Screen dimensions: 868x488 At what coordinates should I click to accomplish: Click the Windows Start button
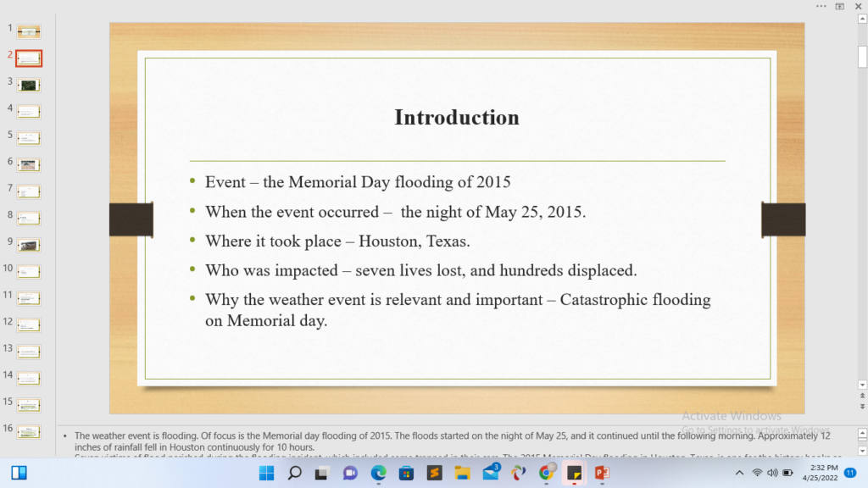tap(266, 473)
